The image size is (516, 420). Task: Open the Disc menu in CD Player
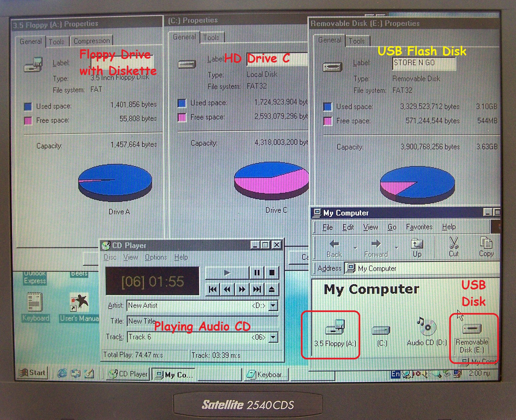(x=110, y=257)
